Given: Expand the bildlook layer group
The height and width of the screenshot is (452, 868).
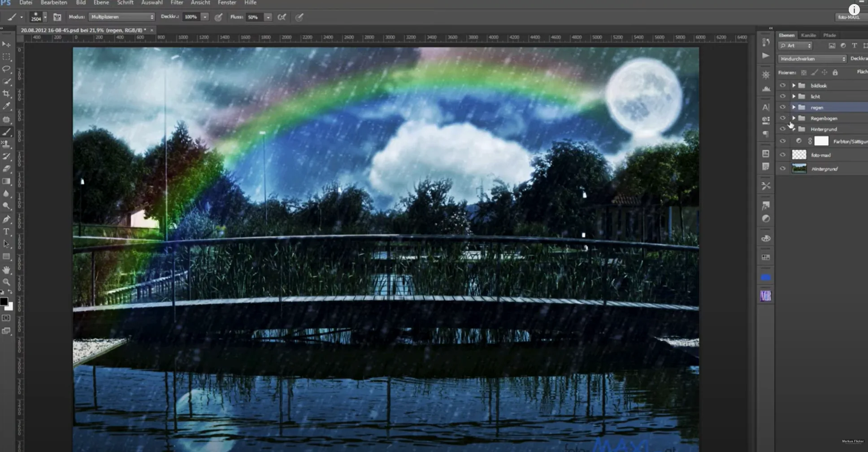Looking at the screenshot, I should 793,85.
